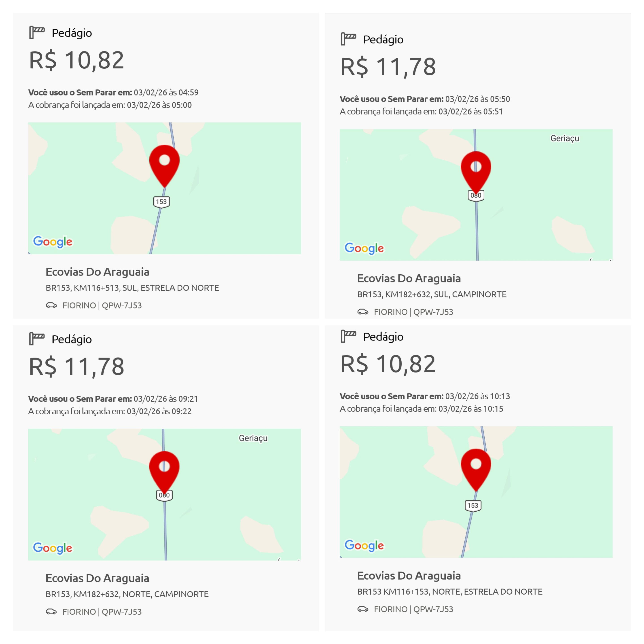Click the R$ 11,78 amount charged at 05:50
This screenshot has height=644, width=644.
(x=388, y=67)
